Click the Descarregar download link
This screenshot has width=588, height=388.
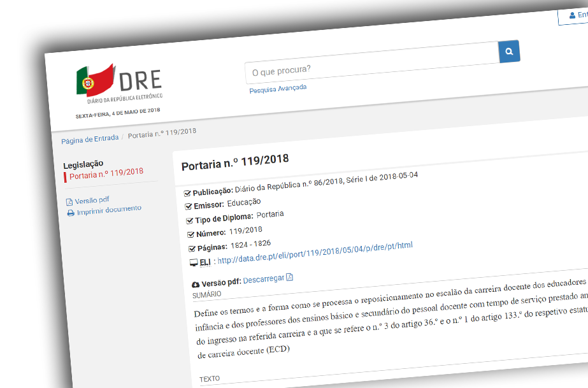coord(264,279)
